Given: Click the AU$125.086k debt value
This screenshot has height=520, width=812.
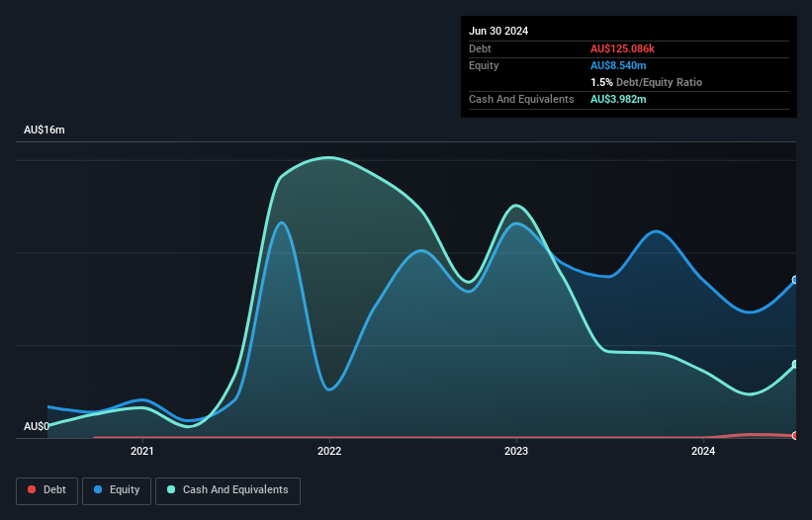Looking at the screenshot, I should point(622,48).
